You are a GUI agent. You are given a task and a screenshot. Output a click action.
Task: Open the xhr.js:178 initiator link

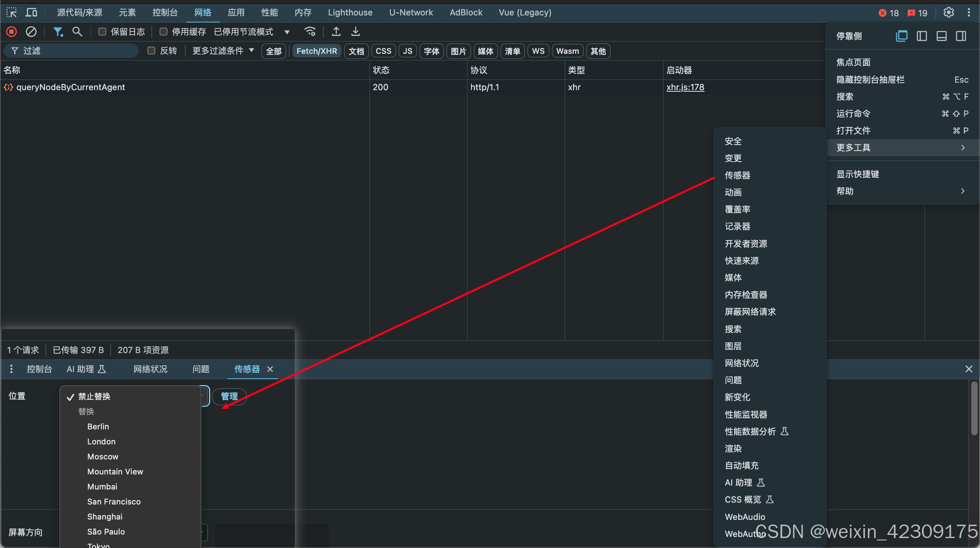point(685,87)
